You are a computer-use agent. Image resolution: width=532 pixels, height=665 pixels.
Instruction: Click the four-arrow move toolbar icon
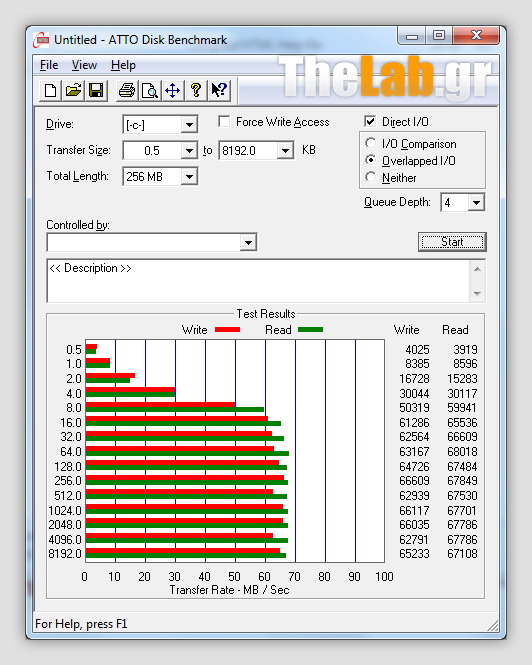tap(173, 90)
